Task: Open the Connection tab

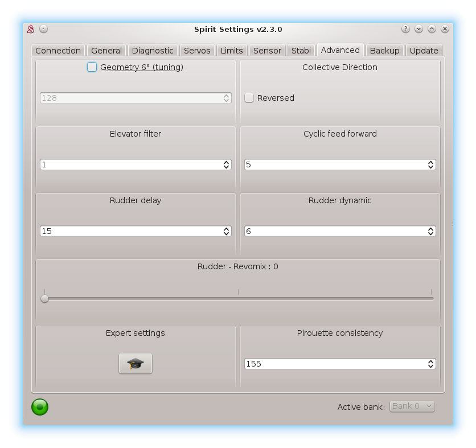Action: pyautogui.click(x=58, y=51)
